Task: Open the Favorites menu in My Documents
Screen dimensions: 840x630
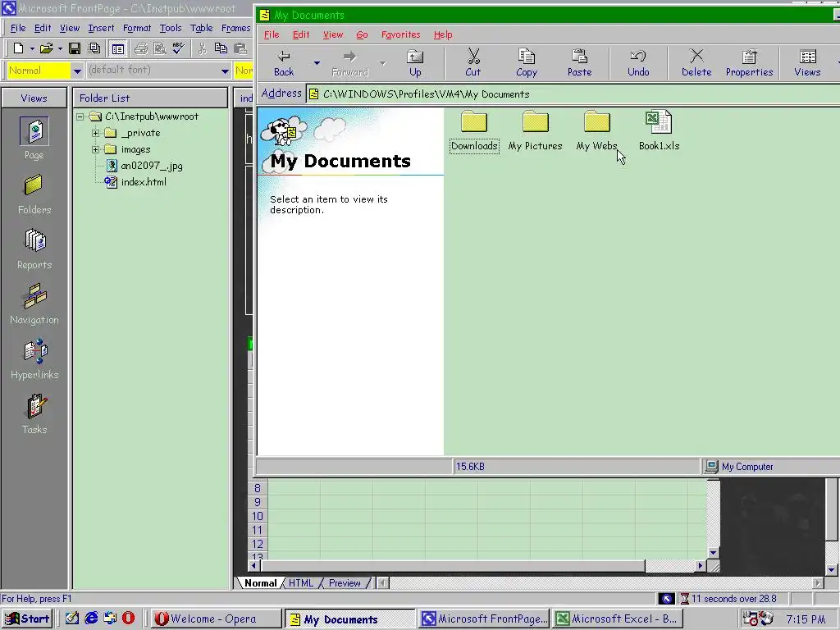Action: pos(400,34)
